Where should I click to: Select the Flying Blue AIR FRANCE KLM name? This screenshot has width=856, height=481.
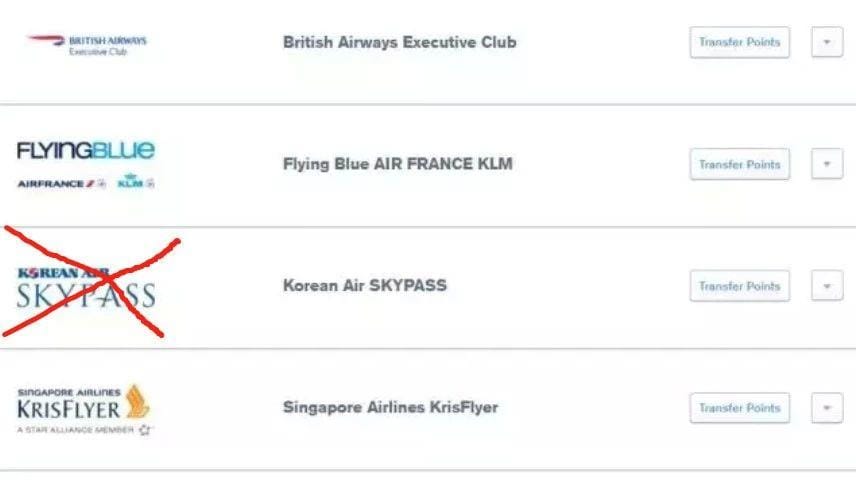click(x=397, y=164)
